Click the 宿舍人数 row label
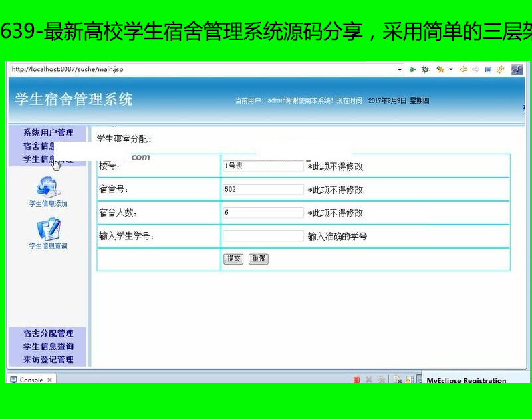 tap(118, 213)
